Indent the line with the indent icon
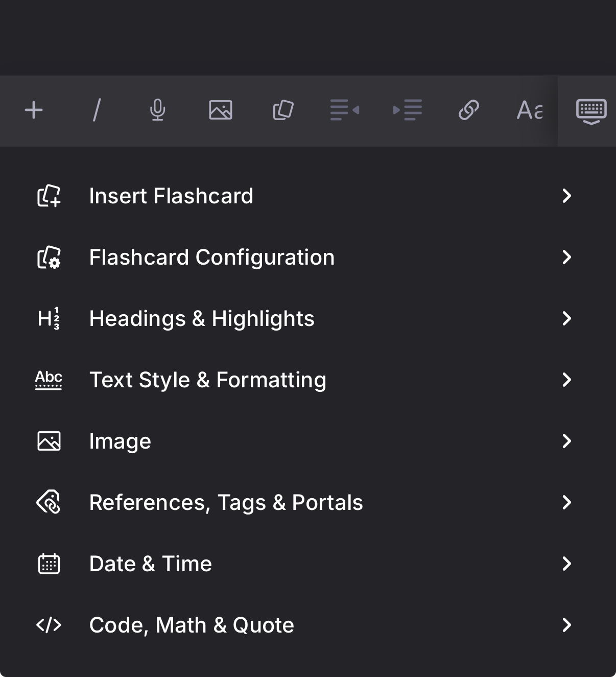Viewport: 616px width, 677px height. [x=407, y=110]
